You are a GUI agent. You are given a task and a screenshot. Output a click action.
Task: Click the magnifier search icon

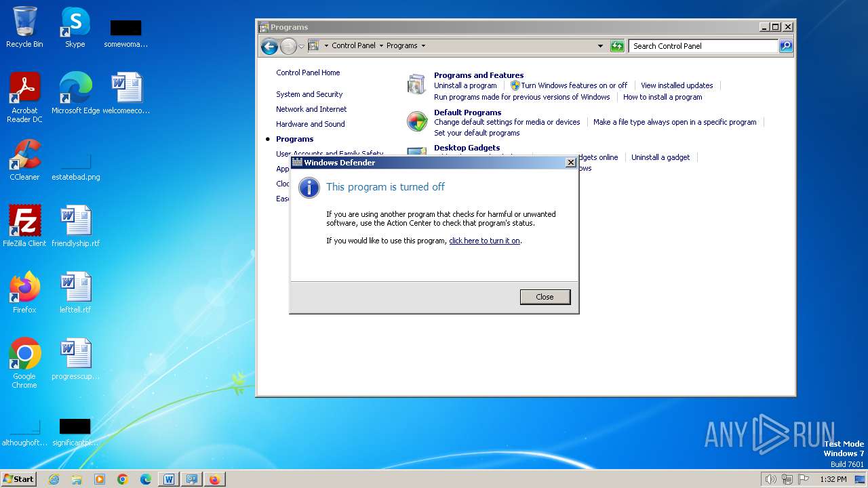[x=786, y=46]
